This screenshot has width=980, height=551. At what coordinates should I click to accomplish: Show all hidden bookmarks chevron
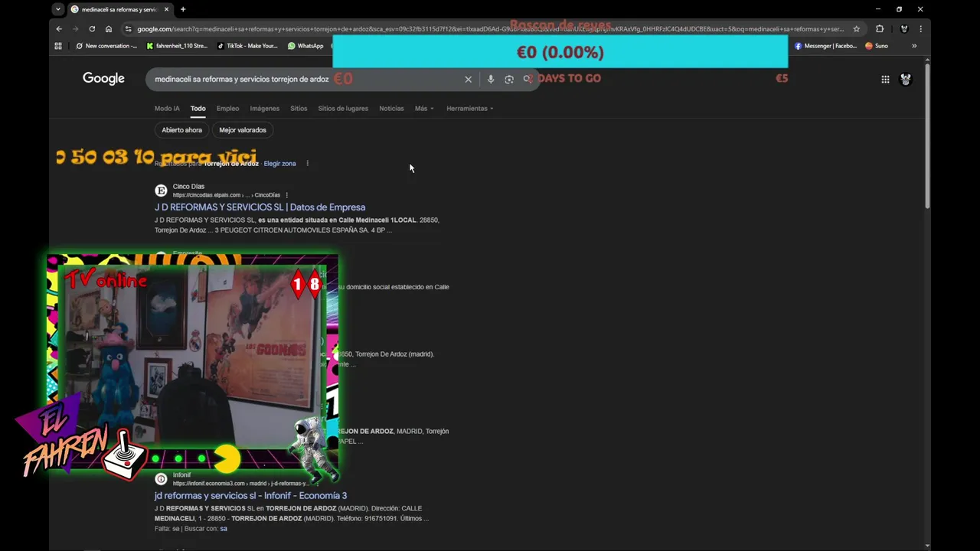tap(914, 46)
